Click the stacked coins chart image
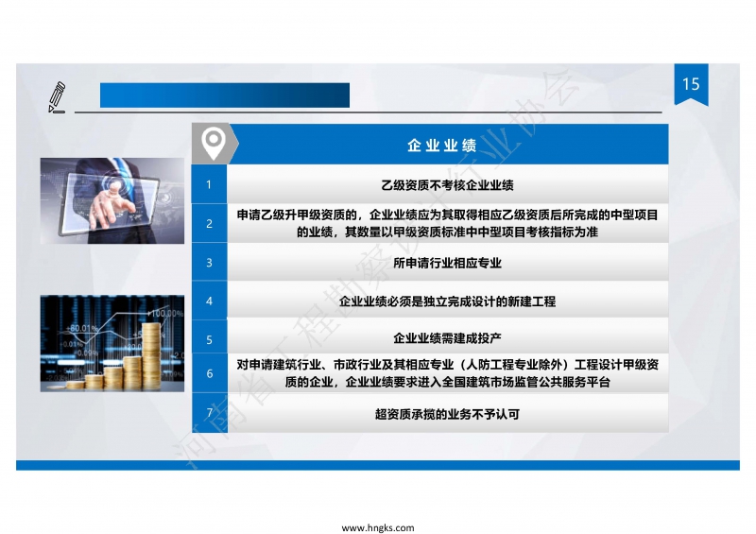 tap(112, 342)
